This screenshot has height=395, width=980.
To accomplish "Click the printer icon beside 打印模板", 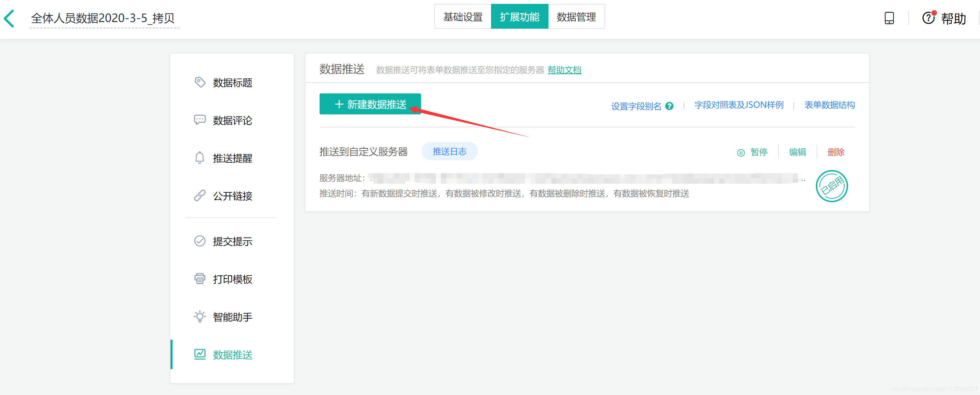I will (x=200, y=278).
